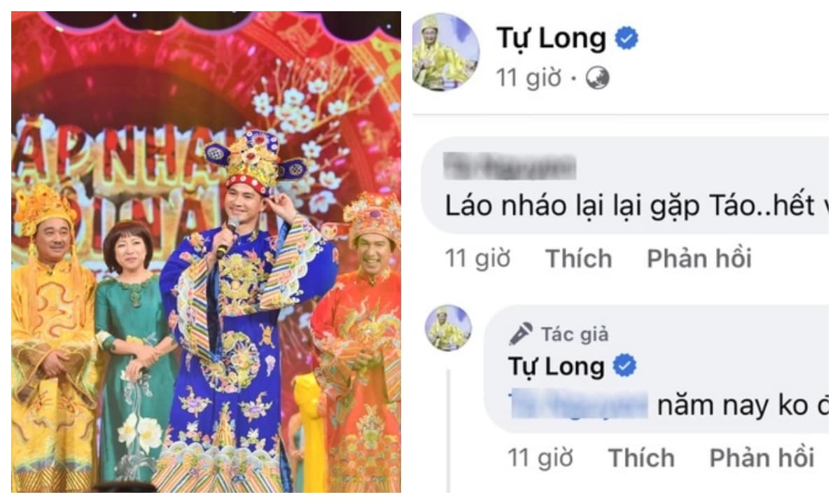Click the globe public-privacy icon
The height and width of the screenshot is (504, 840).
pos(597,79)
